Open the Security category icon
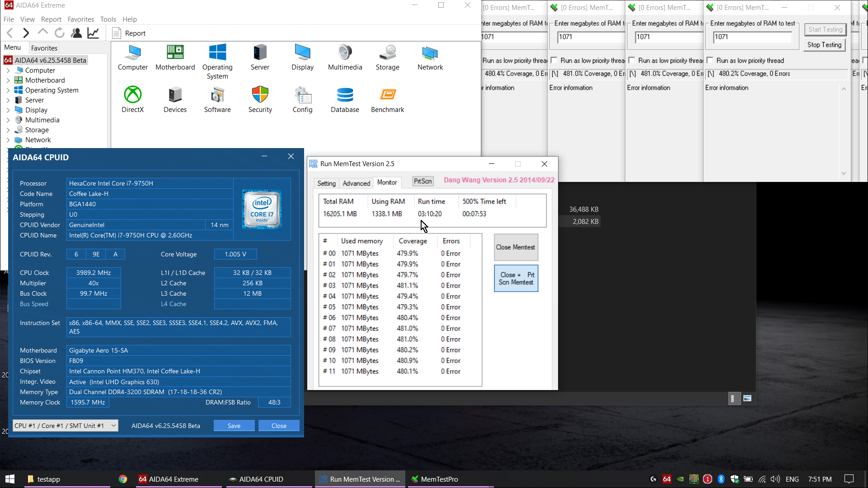This screenshot has width=868, height=488. tap(260, 100)
